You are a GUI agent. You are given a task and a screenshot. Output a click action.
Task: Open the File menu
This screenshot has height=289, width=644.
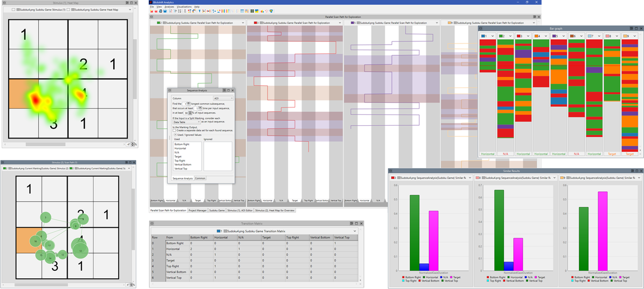(152, 6)
